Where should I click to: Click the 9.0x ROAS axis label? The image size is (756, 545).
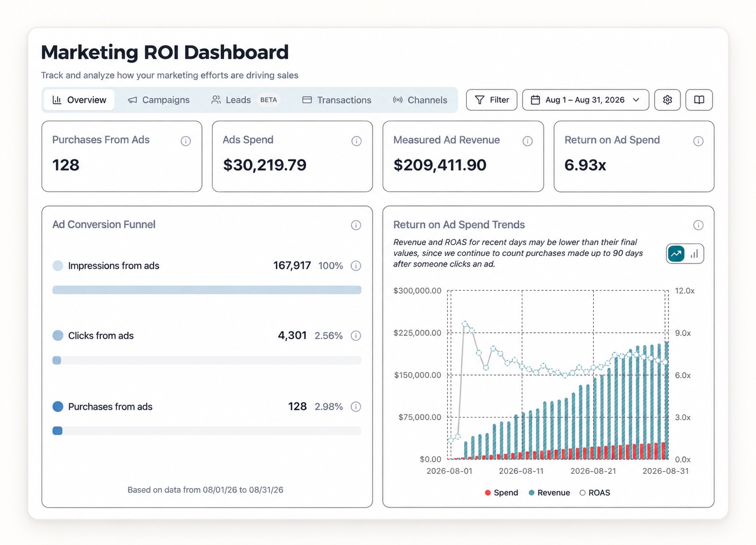[x=683, y=333]
